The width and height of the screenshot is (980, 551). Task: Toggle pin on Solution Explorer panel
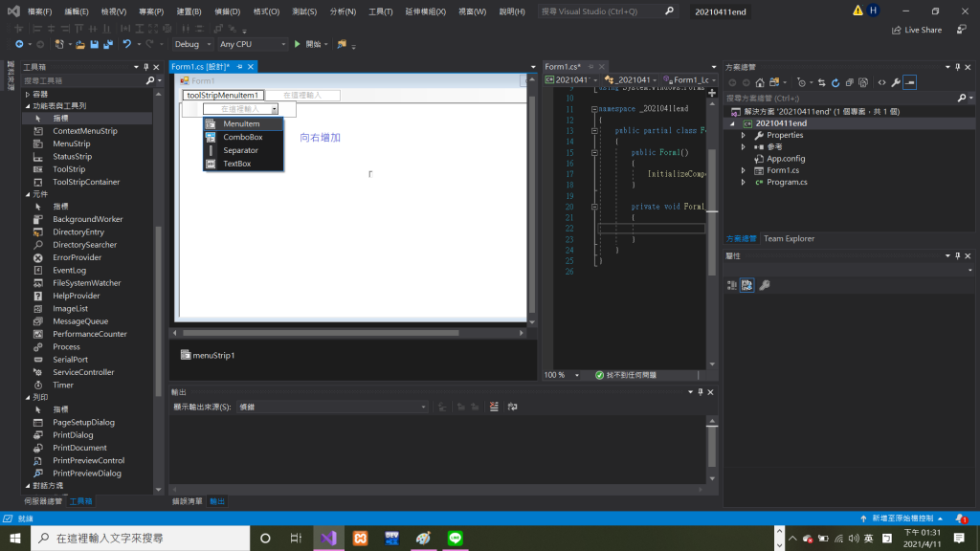(x=957, y=67)
